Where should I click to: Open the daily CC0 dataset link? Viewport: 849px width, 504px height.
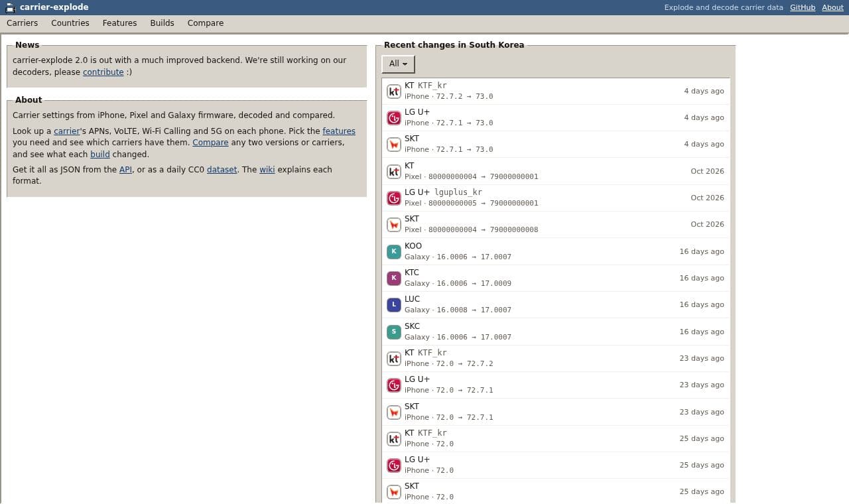pyautogui.click(x=222, y=170)
